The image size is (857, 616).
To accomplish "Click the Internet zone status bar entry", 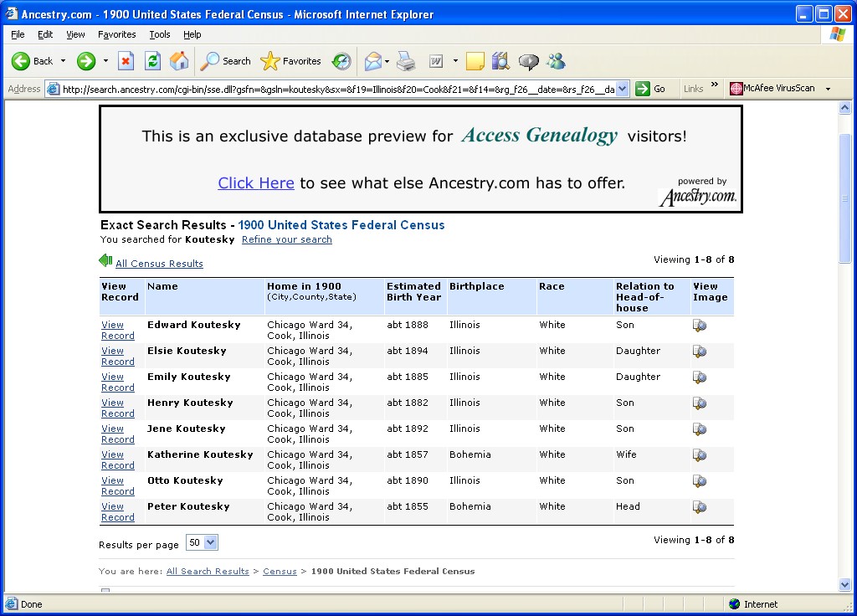I will (752, 604).
